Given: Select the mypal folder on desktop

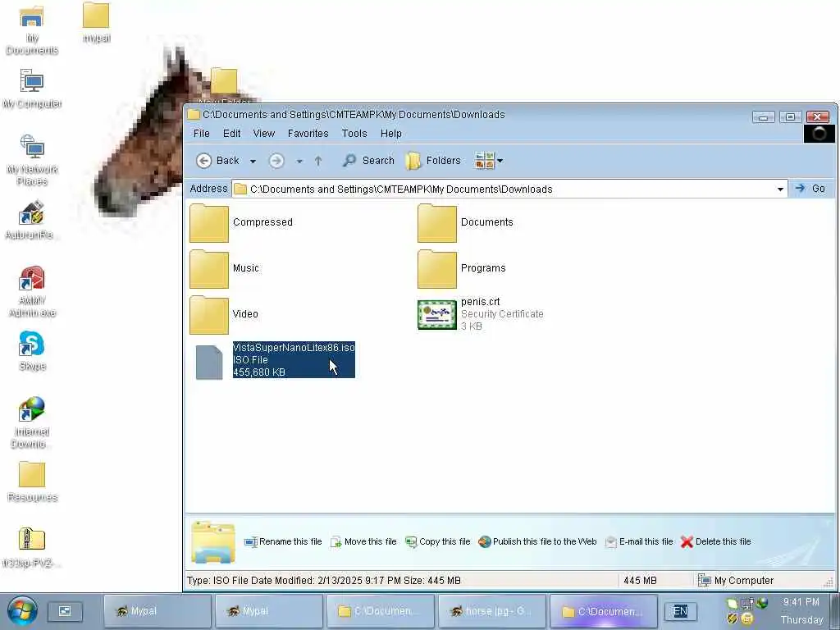Looking at the screenshot, I should click(97, 22).
